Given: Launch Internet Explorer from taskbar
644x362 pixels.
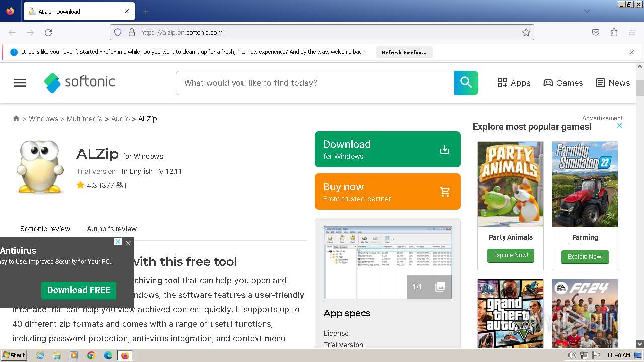Looking at the screenshot, I should tap(40, 355).
